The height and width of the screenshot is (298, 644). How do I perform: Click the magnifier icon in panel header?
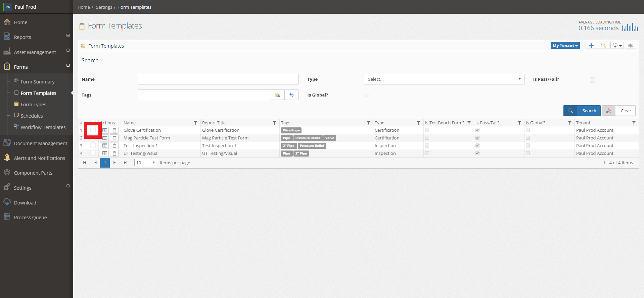pyautogui.click(x=603, y=46)
